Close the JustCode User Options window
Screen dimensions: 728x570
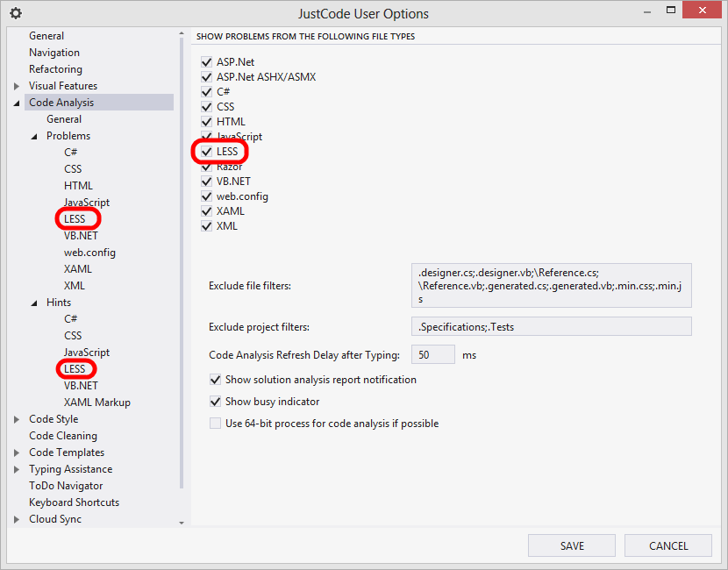[x=703, y=11]
